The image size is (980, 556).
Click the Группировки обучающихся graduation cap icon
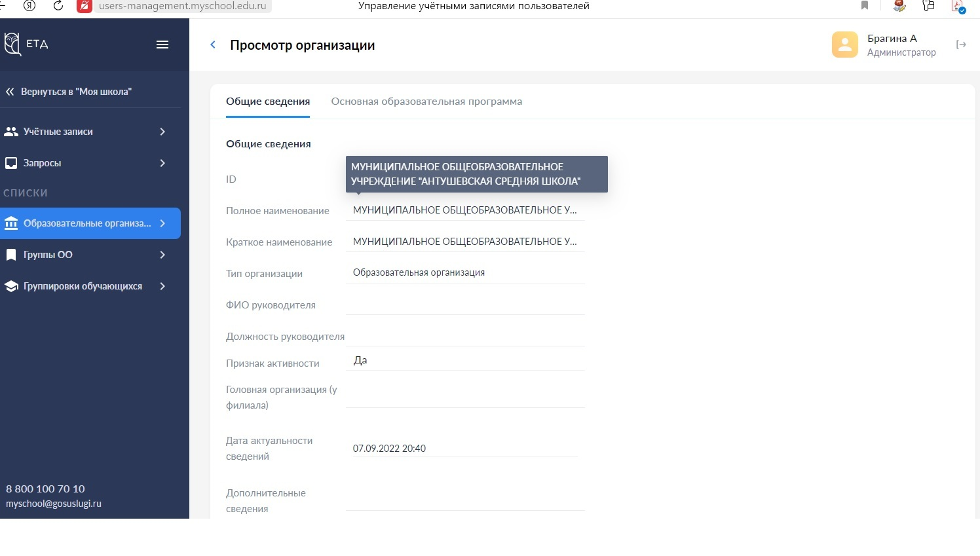[11, 286]
